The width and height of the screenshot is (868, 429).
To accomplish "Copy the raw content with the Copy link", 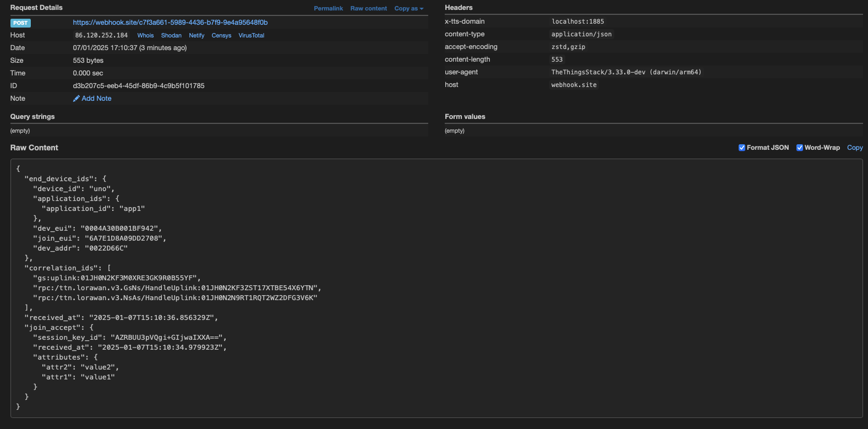I will (x=855, y=148).
